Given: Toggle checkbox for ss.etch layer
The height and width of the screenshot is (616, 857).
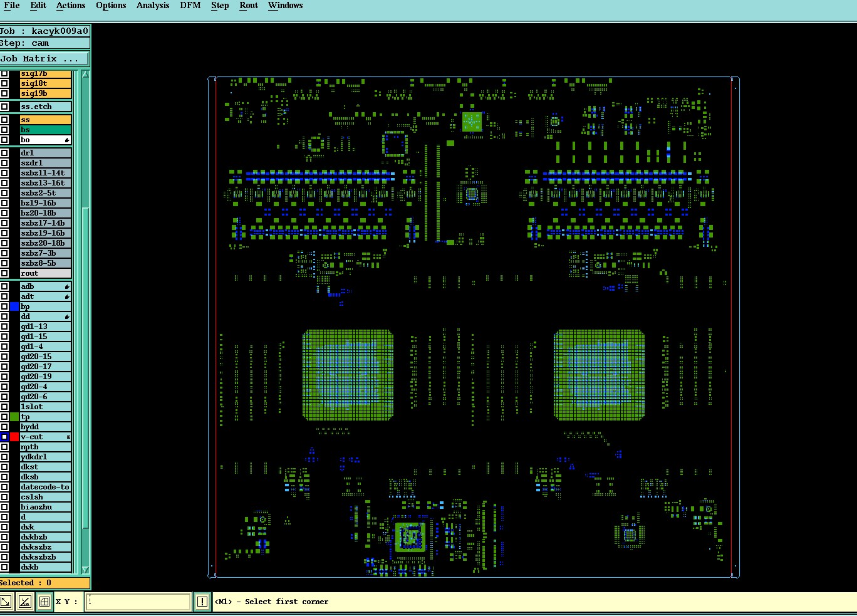Looking at the screenshot, I should point(4,107).
